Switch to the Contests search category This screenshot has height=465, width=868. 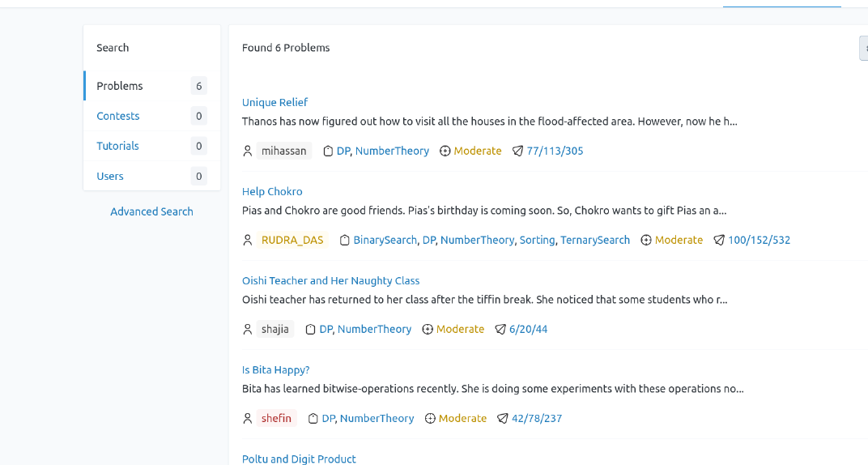pos(118,116)
